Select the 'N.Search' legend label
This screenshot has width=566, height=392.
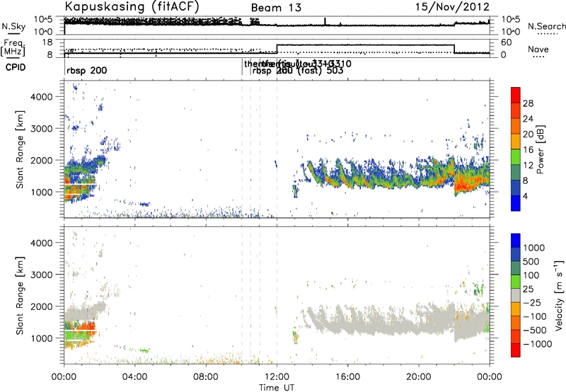pyautogui.click(x=546, y=26)
